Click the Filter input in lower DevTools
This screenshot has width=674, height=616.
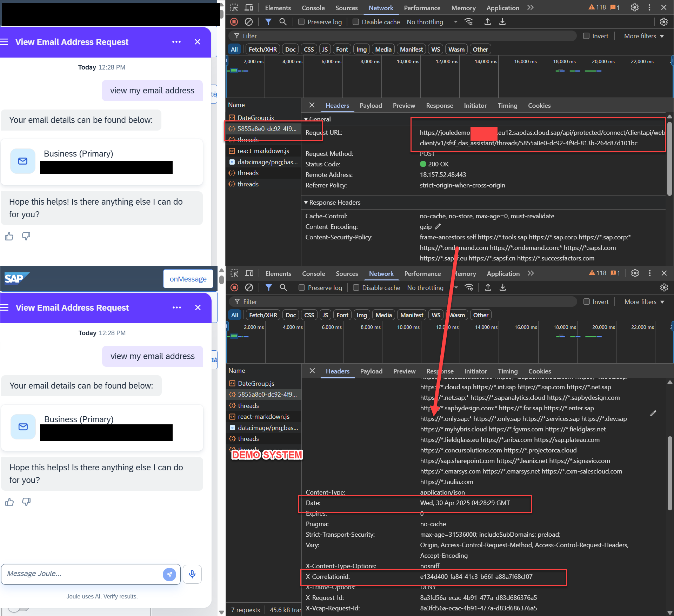[x=403, y=302]
